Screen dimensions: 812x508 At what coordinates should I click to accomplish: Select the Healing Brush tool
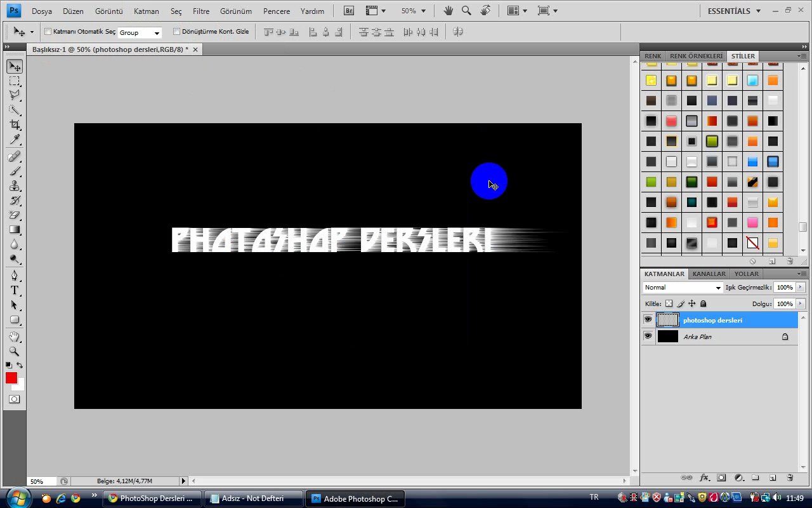pos(15,157)
